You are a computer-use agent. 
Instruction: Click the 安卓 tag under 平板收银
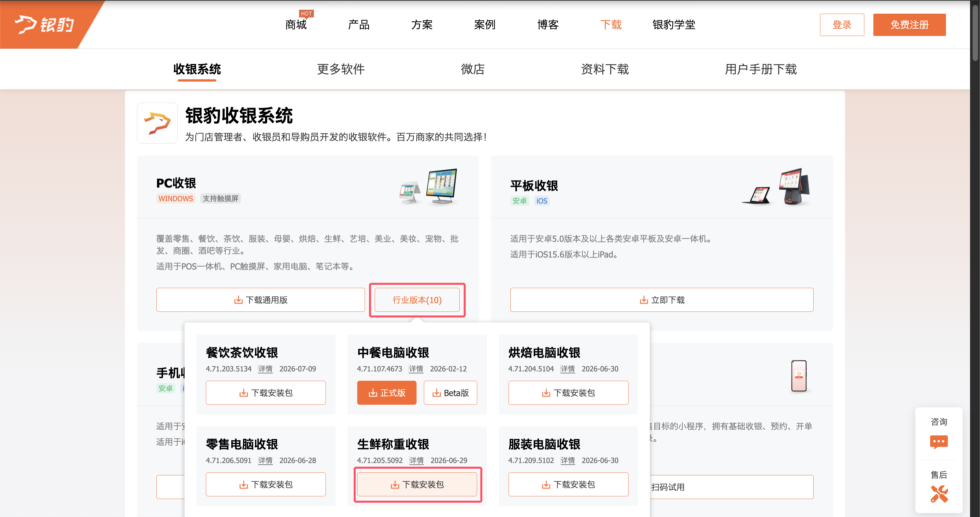(x=519, y=201)
